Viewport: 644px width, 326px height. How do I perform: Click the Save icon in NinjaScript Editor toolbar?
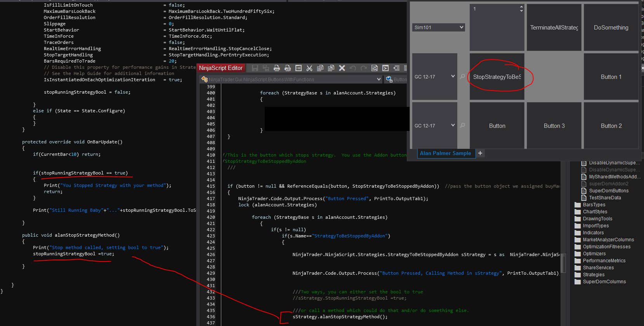coord(255,68)
